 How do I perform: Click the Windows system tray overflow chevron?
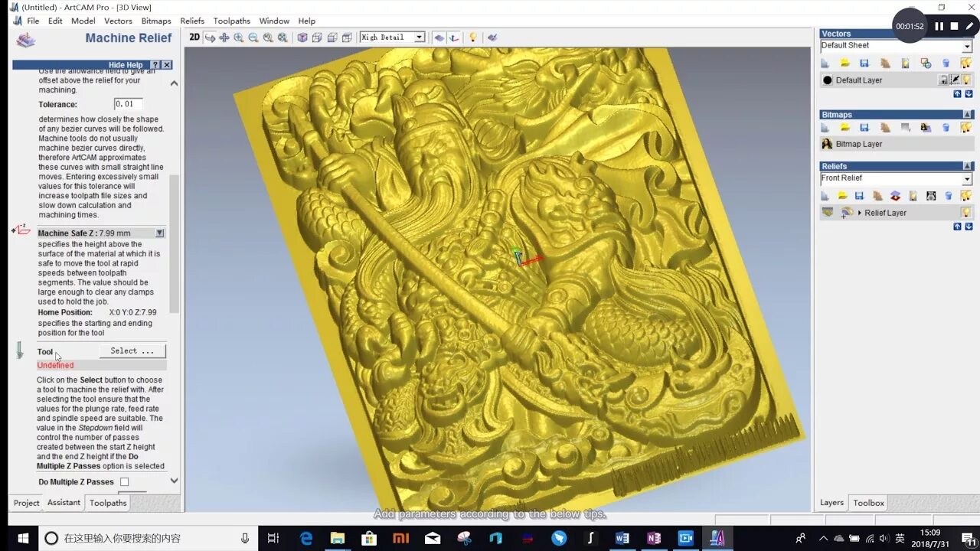(x=823, y=538)
